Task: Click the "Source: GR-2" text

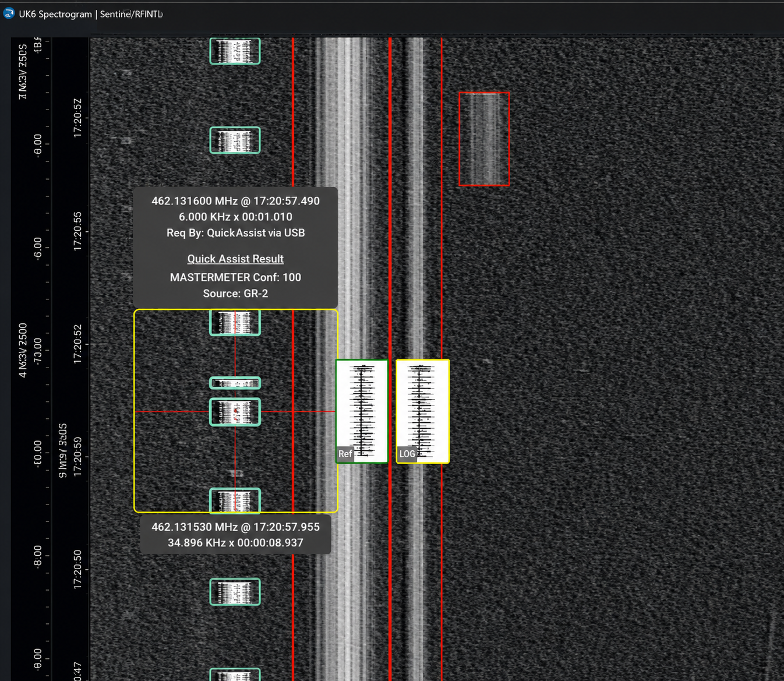Action: [x=235, y=294]
